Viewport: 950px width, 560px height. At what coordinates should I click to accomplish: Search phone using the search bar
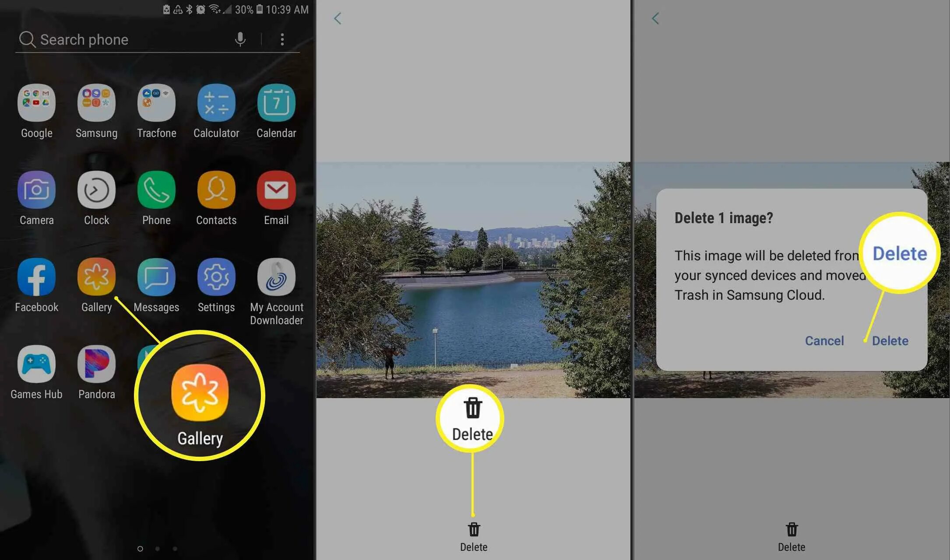coord(123,38)
